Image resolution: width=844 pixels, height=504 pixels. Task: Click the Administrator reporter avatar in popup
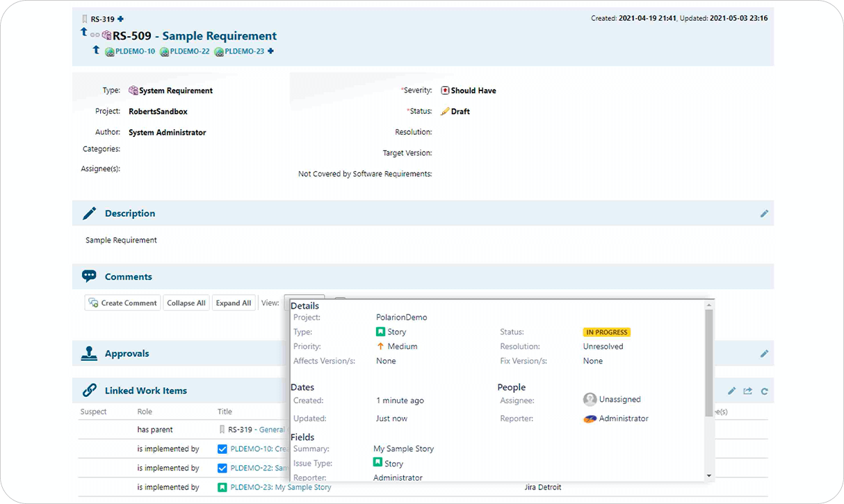pos(590,418)
